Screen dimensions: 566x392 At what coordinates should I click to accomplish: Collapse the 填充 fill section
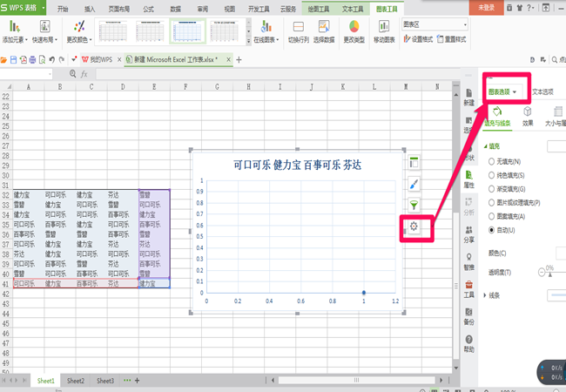click(x=486, y=146)
